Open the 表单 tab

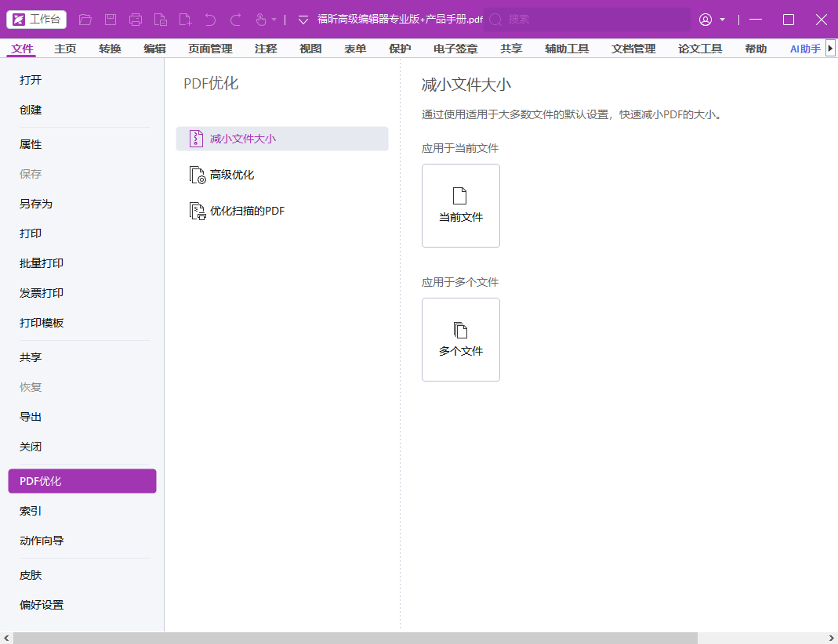355,49
